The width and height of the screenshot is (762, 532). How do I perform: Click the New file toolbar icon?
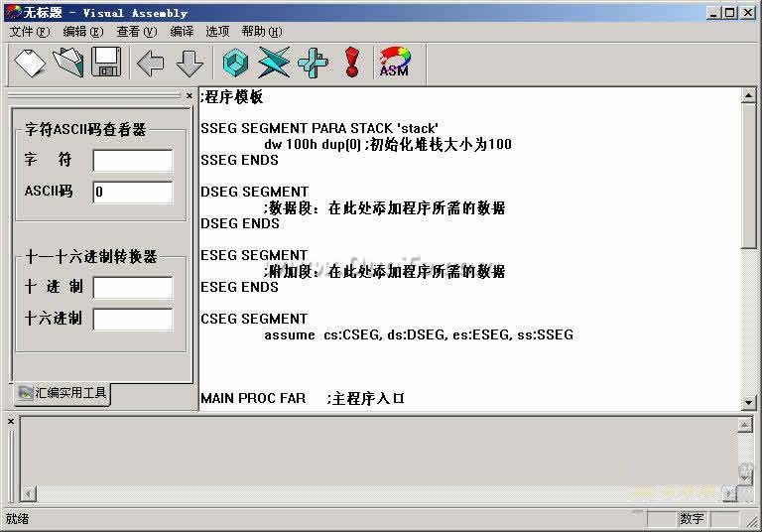30,64
